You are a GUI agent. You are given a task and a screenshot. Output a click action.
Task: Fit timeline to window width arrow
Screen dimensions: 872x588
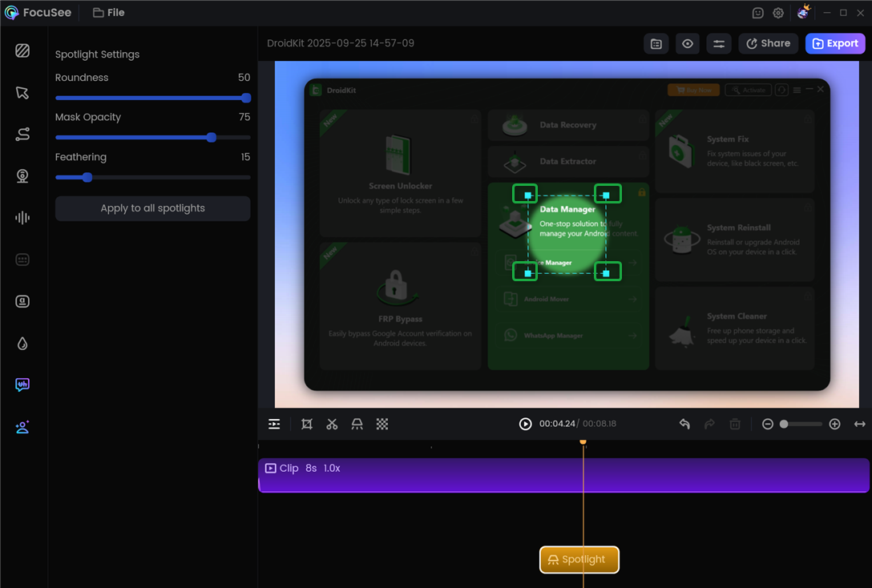coord(859,424)
